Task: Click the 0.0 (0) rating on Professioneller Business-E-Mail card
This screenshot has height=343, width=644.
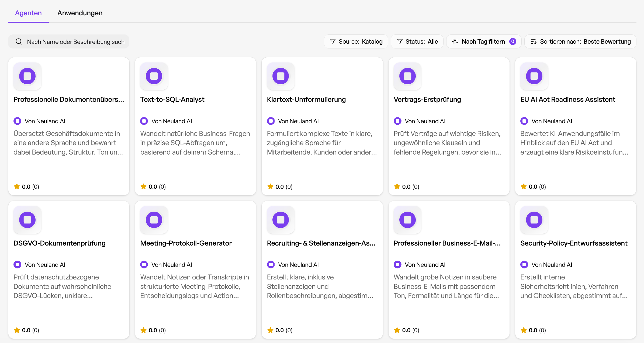Action: tap(407, 330)
